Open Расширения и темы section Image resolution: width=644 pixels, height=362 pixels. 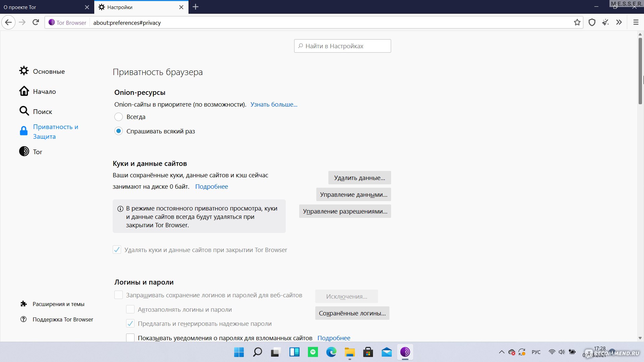coord(57,304)
